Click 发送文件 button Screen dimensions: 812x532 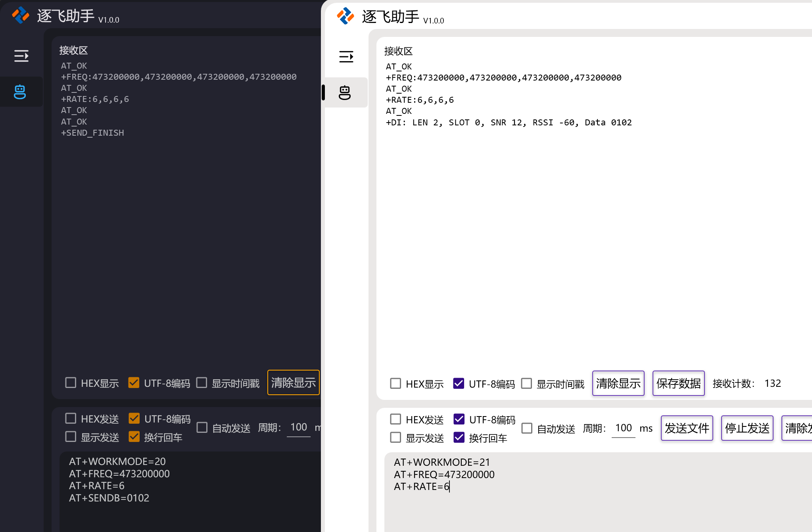coord(687,428)
